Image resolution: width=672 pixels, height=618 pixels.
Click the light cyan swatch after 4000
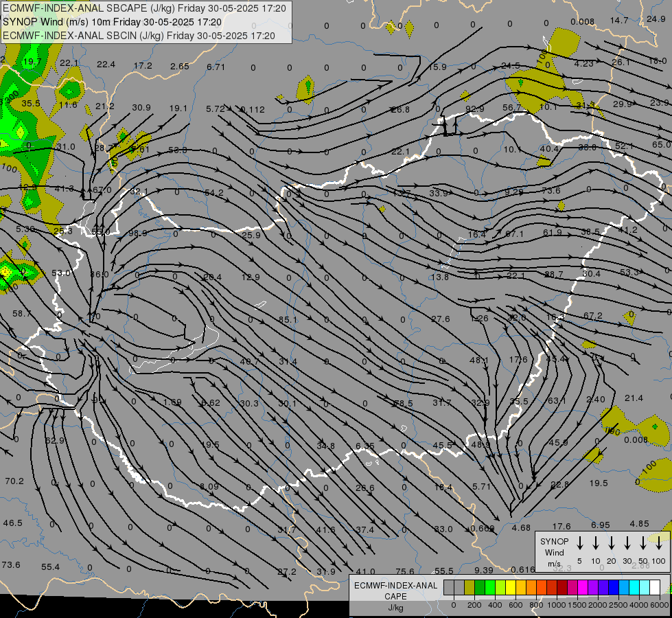point(644,588)
